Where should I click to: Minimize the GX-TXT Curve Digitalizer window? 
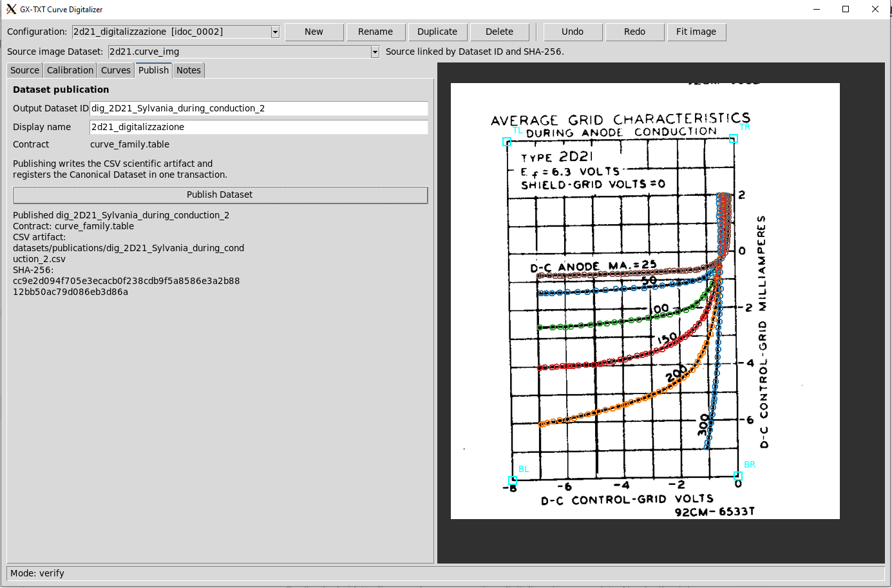point(817,9)
